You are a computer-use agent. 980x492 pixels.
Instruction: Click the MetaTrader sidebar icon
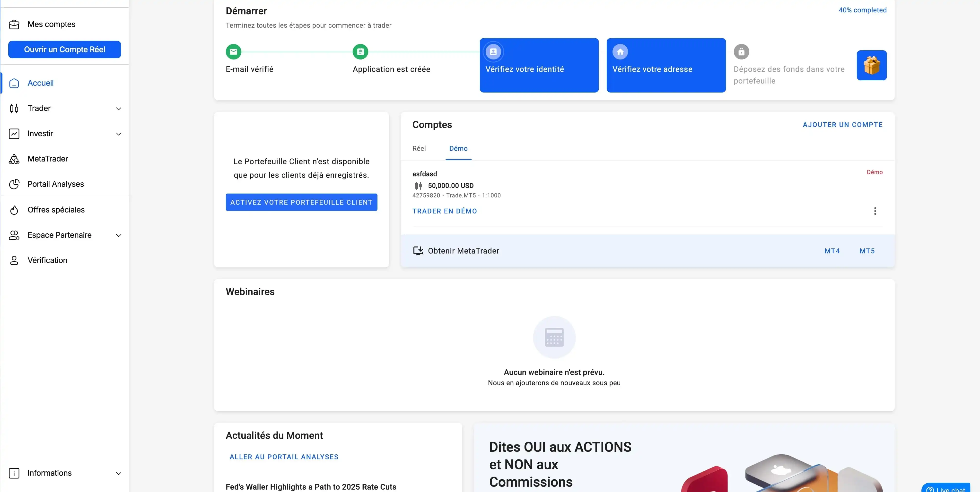(x=14, y=159)
